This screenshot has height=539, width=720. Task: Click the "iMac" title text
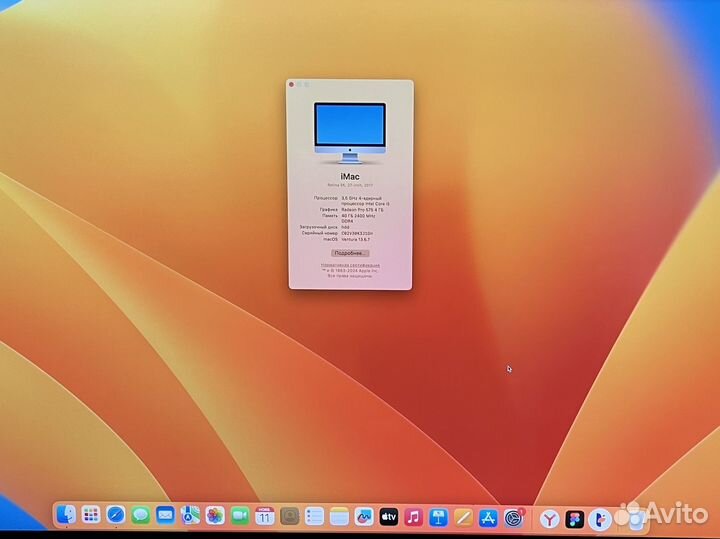coord(350,177)
